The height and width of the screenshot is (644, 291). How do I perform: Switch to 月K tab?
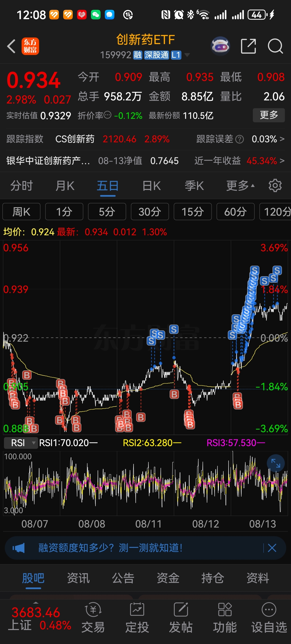[x=65, y=186]
